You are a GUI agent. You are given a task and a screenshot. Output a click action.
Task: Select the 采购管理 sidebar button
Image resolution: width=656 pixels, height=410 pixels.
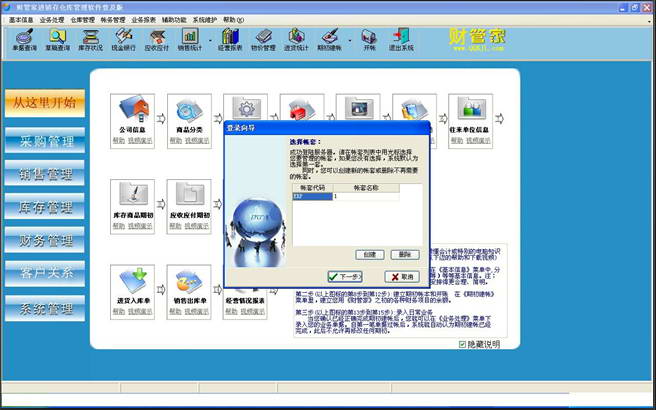pyautogui.click(x=45, y=140)
